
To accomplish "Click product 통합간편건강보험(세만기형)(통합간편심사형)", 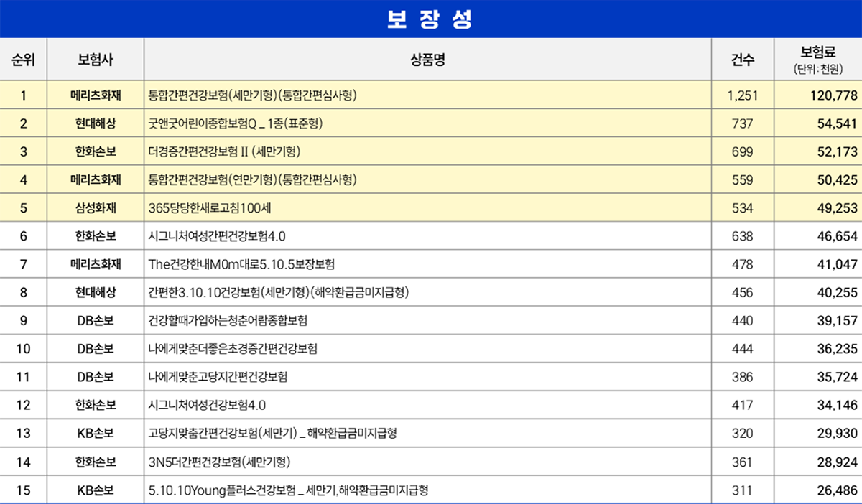I will [x=252, y=95].
